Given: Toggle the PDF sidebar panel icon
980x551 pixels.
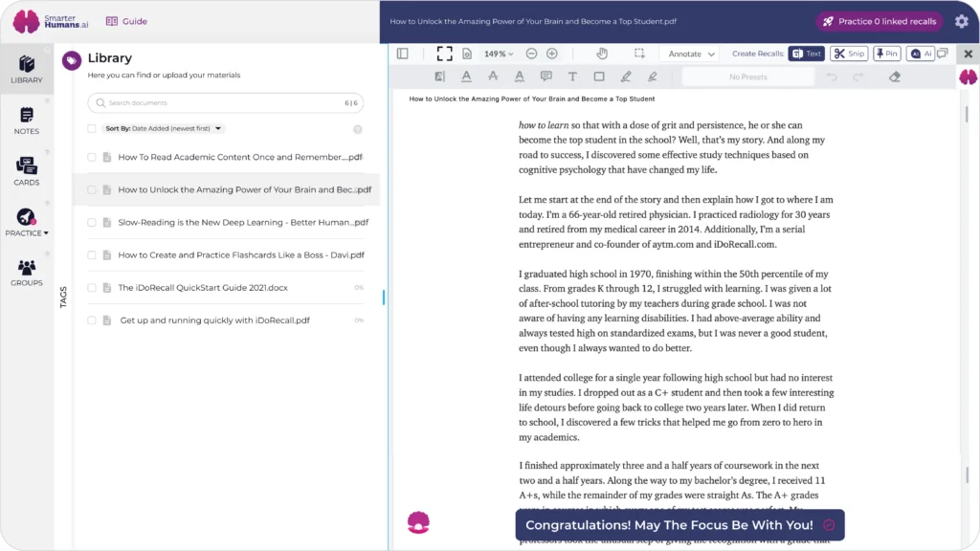Looking at the screenshot, I should (x=403, y=54).
